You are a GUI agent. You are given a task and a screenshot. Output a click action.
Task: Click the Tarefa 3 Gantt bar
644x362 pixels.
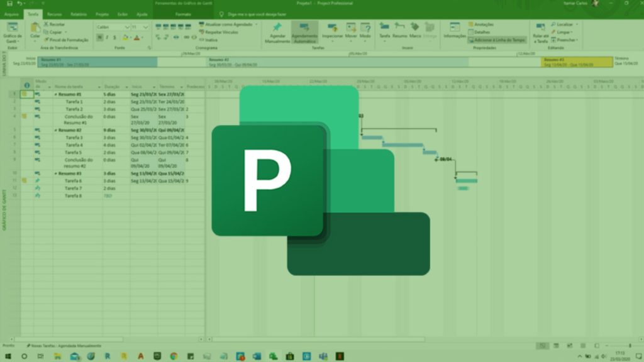pyautogui.click(x=372, y=138)
